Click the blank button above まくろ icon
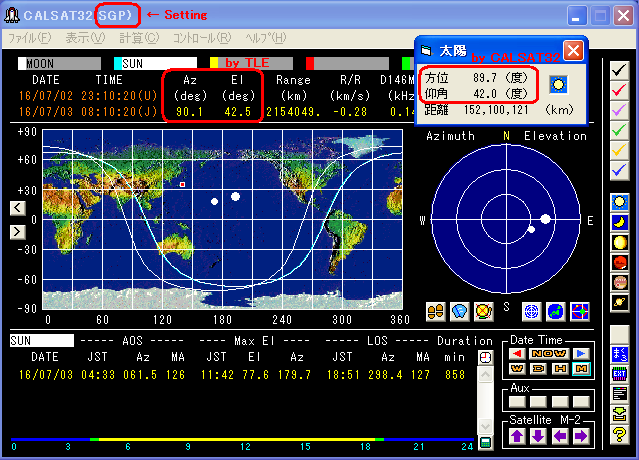Viewport: 639px width, 460px height. point(619,335)
